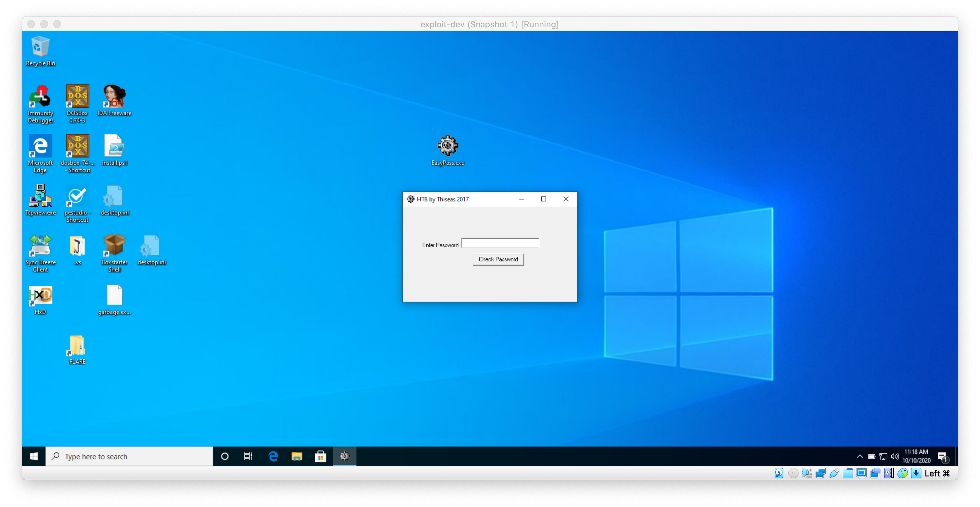980x507 pixels.
Task: Select desktop.ini below install.ps1
Action: pyautogui.click(x=114, y=200)
